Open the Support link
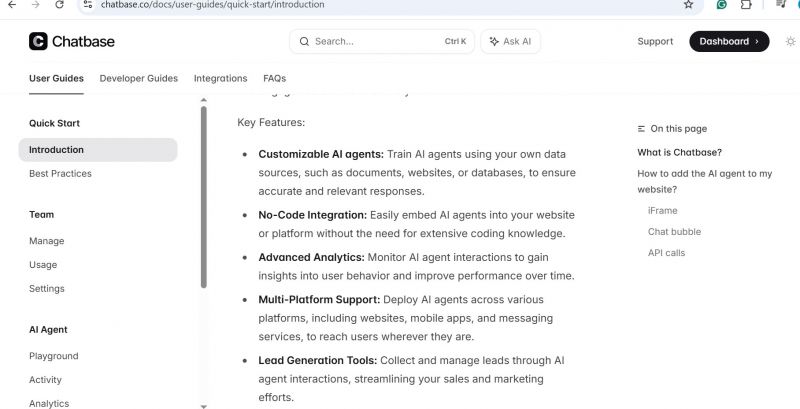The height and width of the screenshot is (409, 800). 655,41
